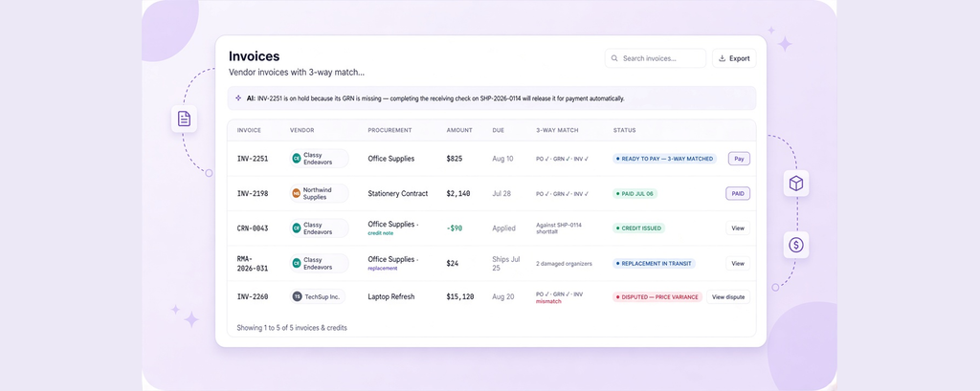Click the credit note label under Office Supplies
Viewport: 980px width, 391px height.
381,233
